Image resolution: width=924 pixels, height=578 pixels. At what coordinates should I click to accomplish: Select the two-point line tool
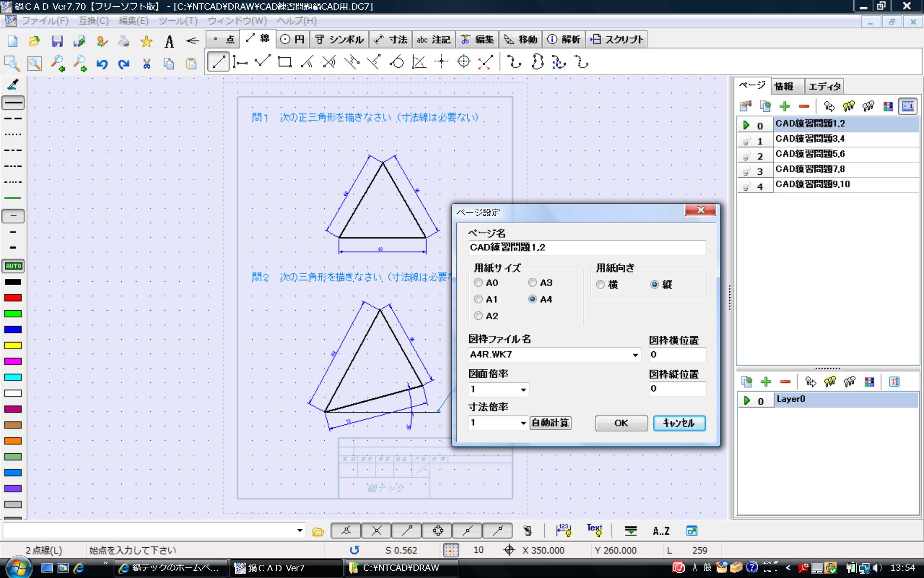(218, 62)
